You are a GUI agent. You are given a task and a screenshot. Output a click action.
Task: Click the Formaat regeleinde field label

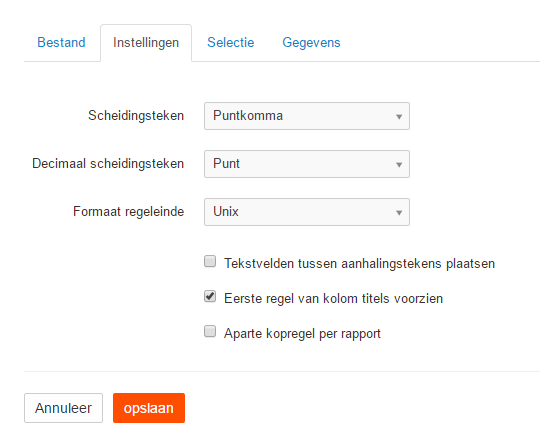[x=128, y=211]
